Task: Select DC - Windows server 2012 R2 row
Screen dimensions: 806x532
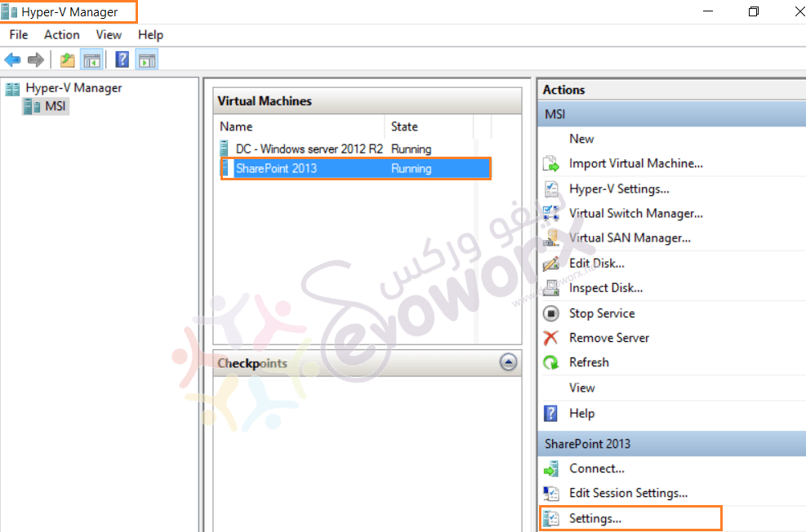Action: point(354,149)
